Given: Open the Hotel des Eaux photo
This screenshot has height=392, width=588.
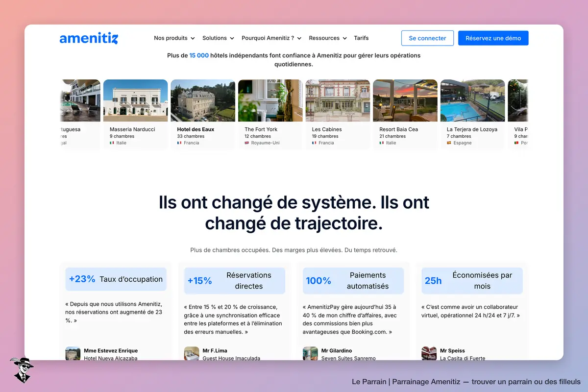Looking at the screenshot, I should 203,100.
